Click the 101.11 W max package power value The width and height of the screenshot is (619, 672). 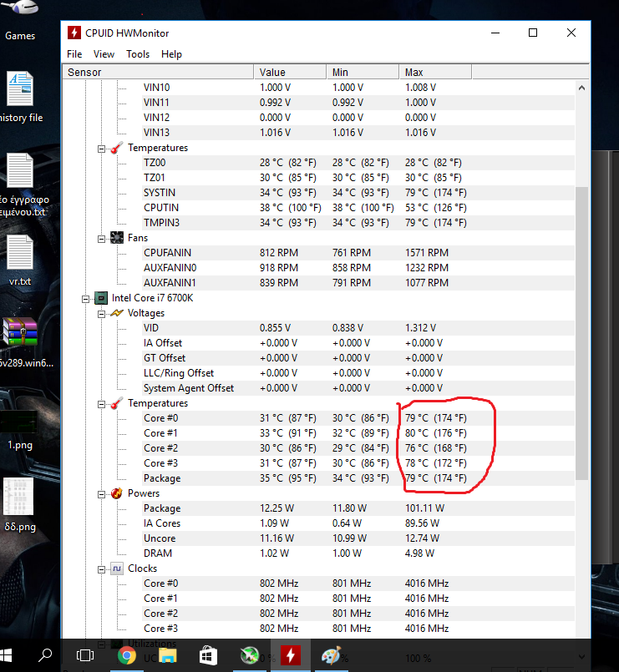[424, 508]
